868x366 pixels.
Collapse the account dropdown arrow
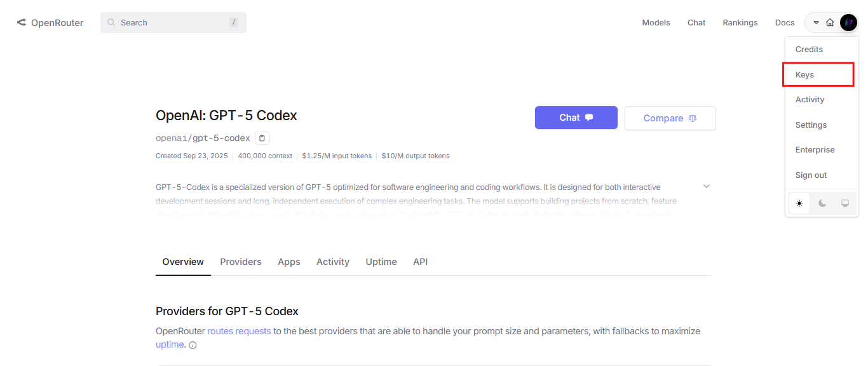click(817, 23)
